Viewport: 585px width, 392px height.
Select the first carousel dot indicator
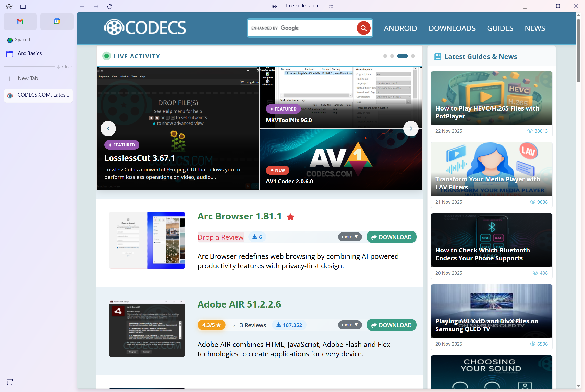point(385,56)
